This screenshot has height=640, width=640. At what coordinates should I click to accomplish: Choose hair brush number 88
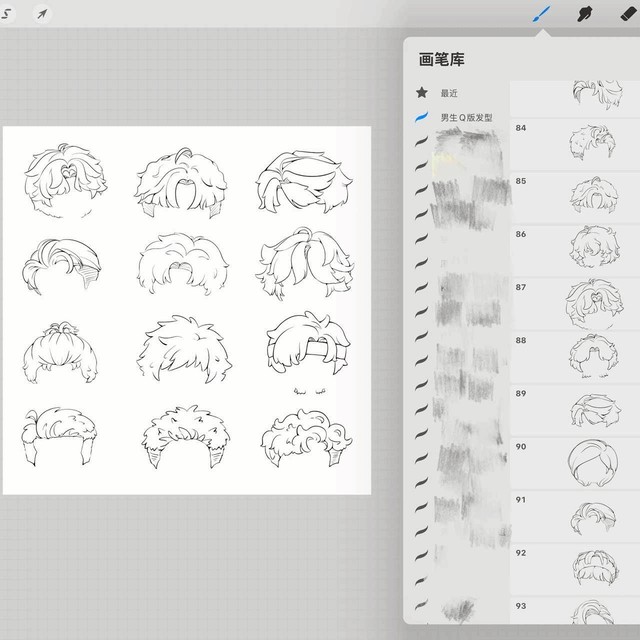[575, 357]
